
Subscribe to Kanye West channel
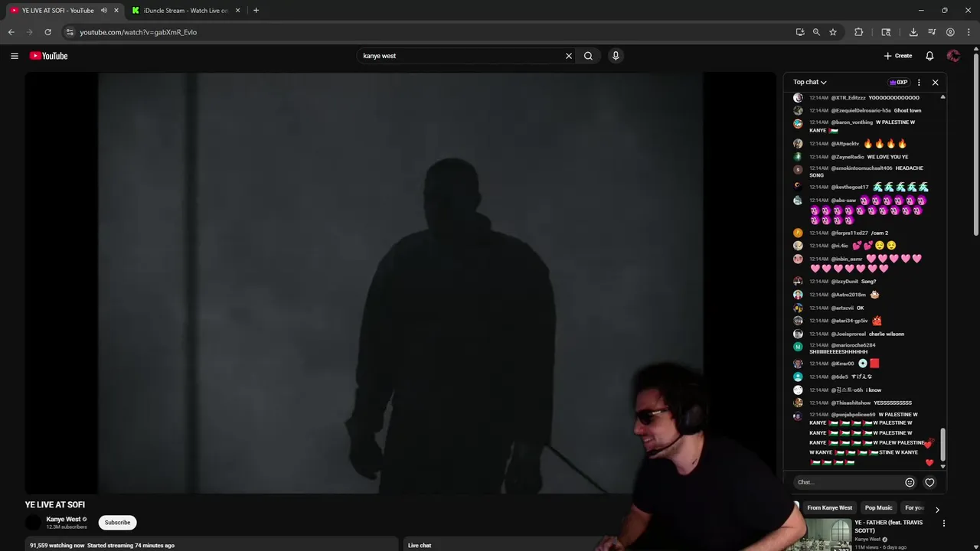[x=117, y=523]
